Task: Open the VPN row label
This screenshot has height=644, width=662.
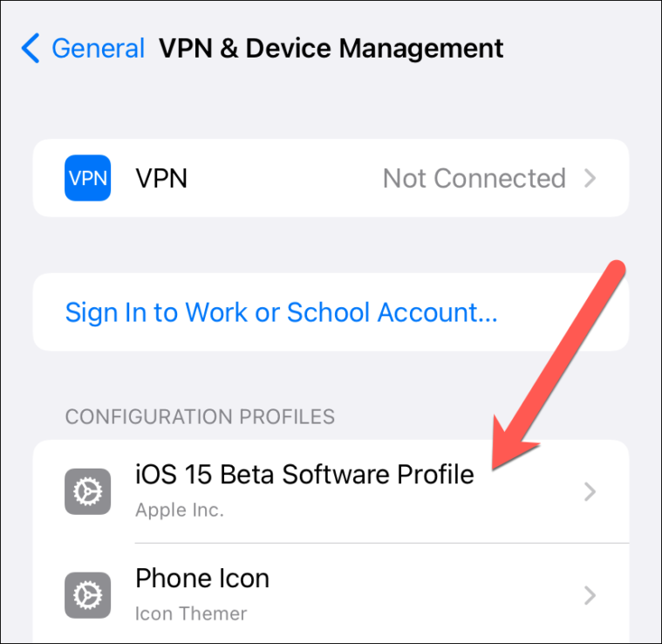Action: click(161, 178)
